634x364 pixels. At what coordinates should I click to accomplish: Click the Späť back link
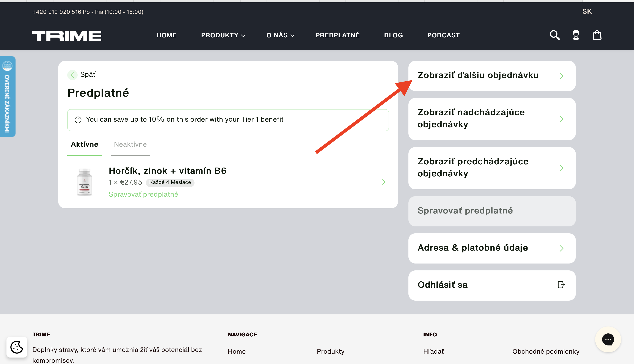pos(88,74)
